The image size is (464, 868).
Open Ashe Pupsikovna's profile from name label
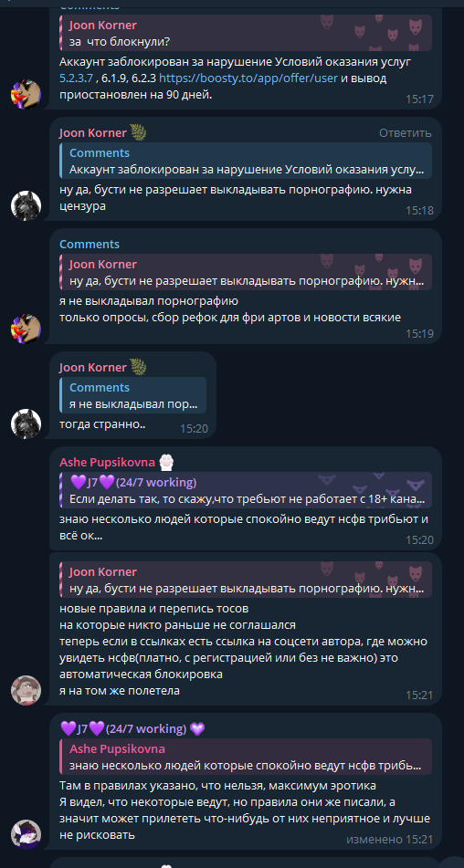click(x=107, y=463)
